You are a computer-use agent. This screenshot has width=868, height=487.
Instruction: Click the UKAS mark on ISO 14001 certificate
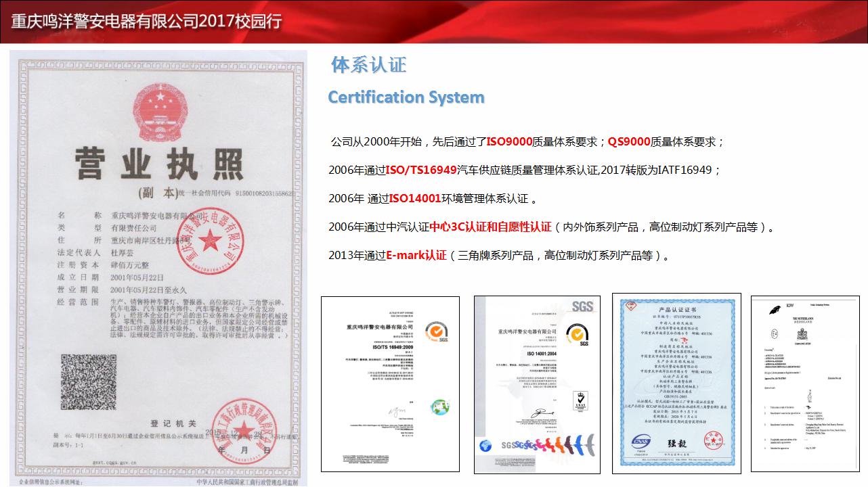pos(580,400)
